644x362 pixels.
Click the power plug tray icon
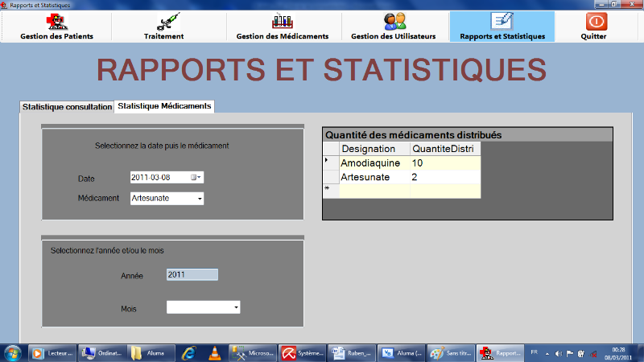tap(580, 353)
